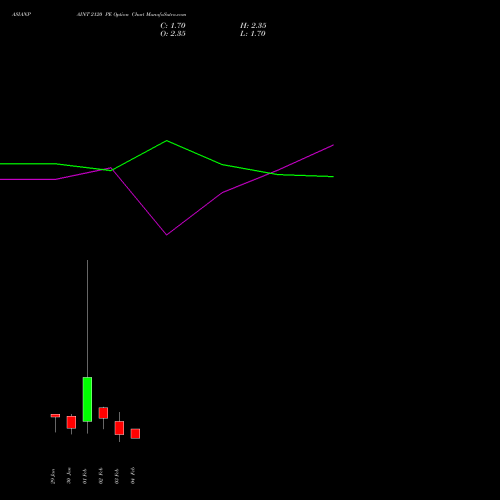Select the red 03 Feb candlestick

click(119, 428)
